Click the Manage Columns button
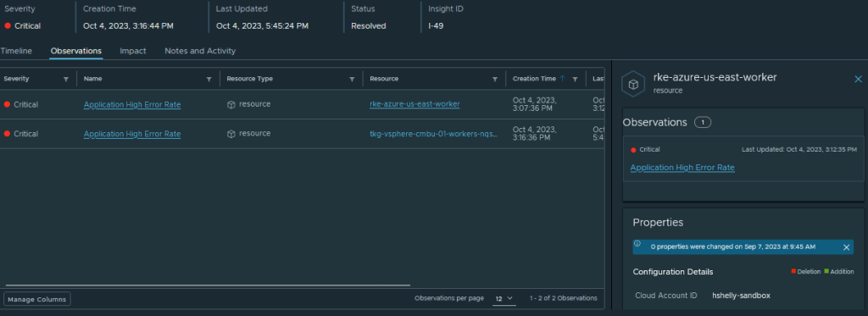The image size is (868, 316). pyautogui.click(x=37, y=299)
